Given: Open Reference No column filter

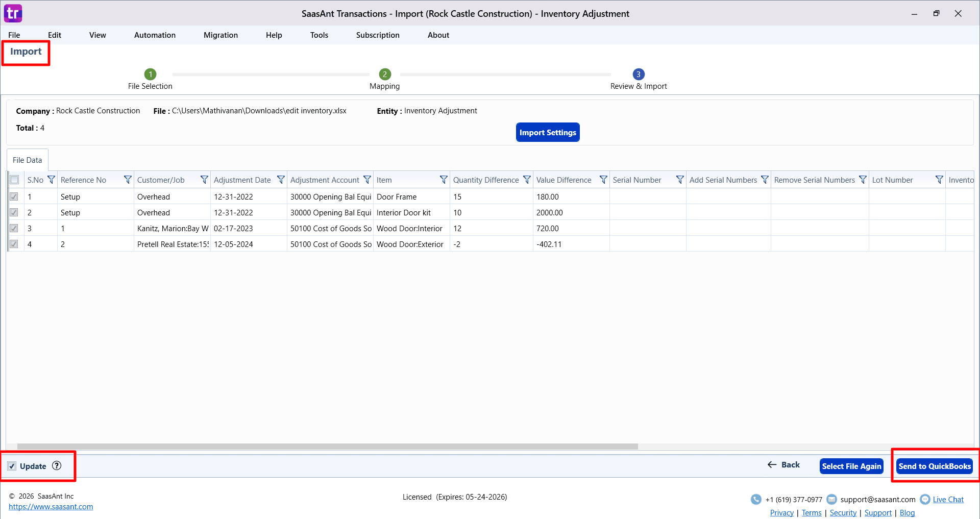Looking at the screenshot, I should [x=128, y=180].
